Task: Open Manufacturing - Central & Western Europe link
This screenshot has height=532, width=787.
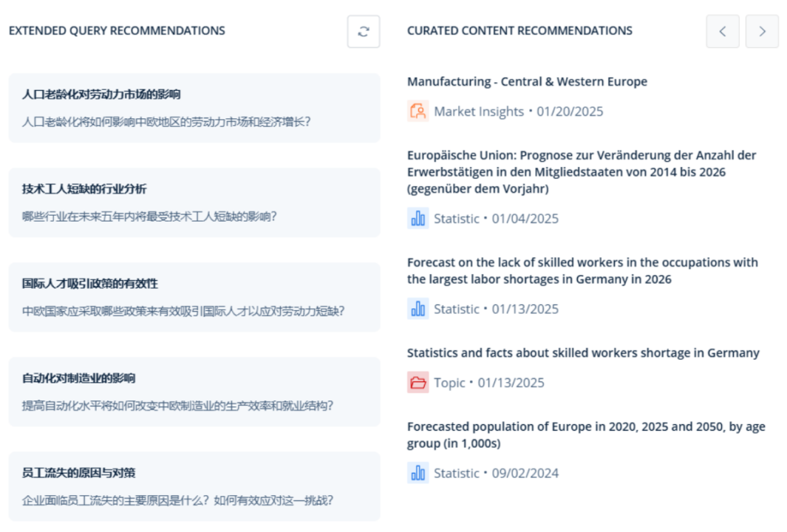Action: (x=527, y=81)
